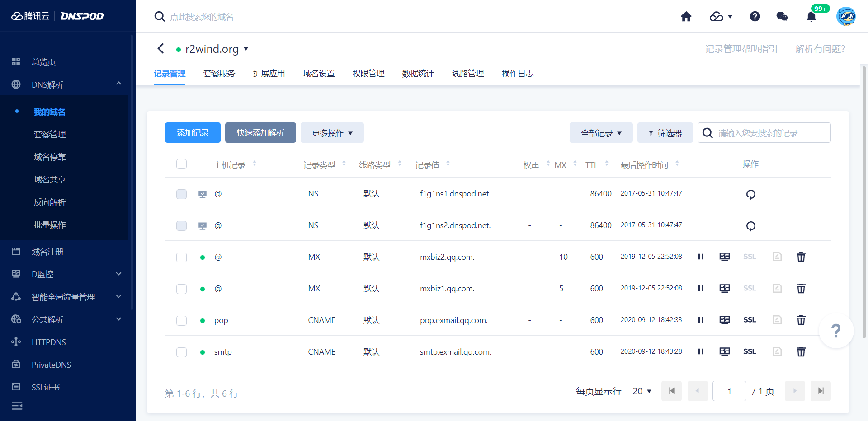Delete the mxbiz2.qq.com. MX record

801,257
